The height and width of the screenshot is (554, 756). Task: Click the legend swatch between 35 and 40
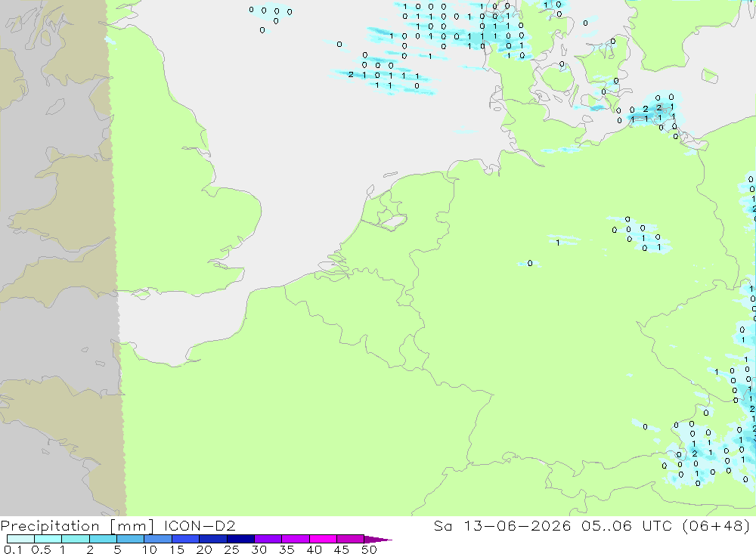coord(296,539)
